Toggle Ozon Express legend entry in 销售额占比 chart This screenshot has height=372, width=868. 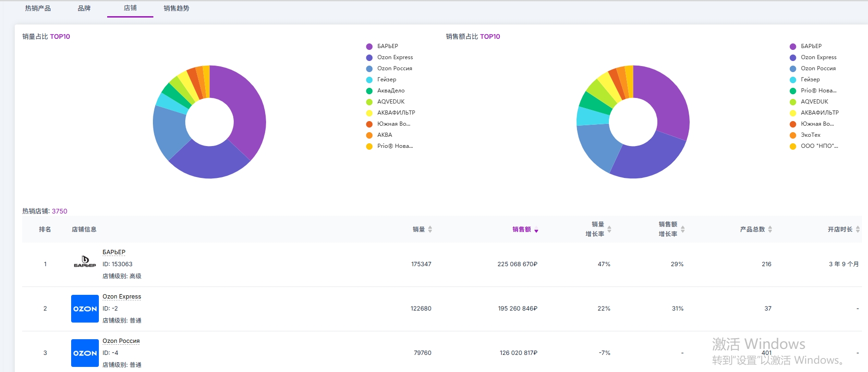[813, 57]
